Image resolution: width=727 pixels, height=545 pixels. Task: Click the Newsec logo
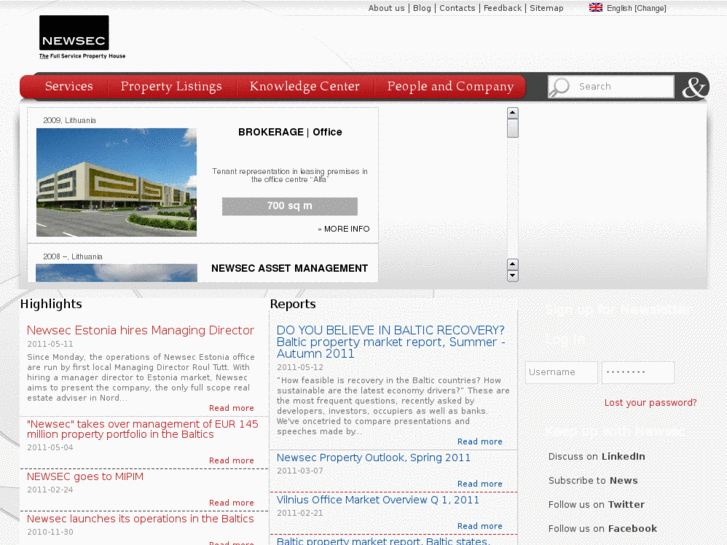point(82,37)
